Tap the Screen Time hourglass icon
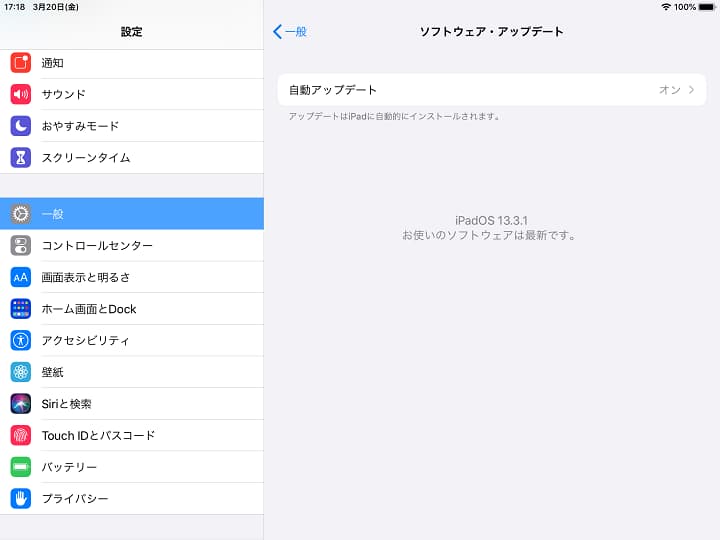 point(21,158)
